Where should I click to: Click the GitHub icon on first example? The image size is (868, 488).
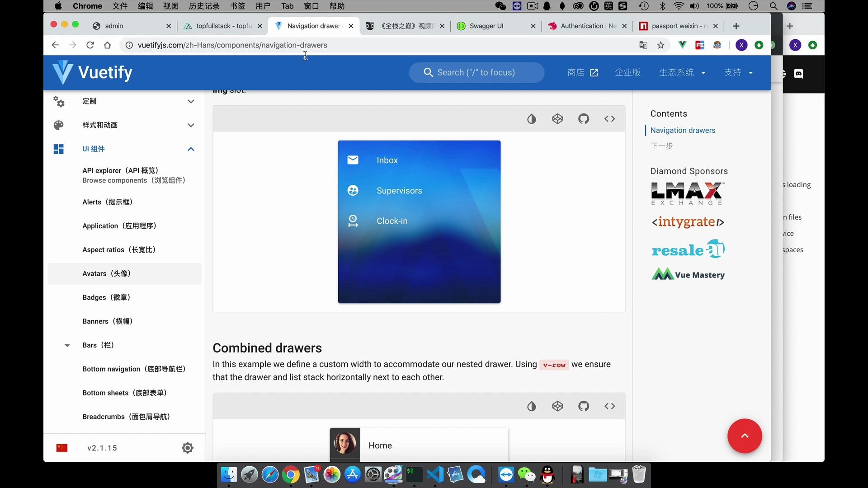pyautogui.click(x=584, y=118)
